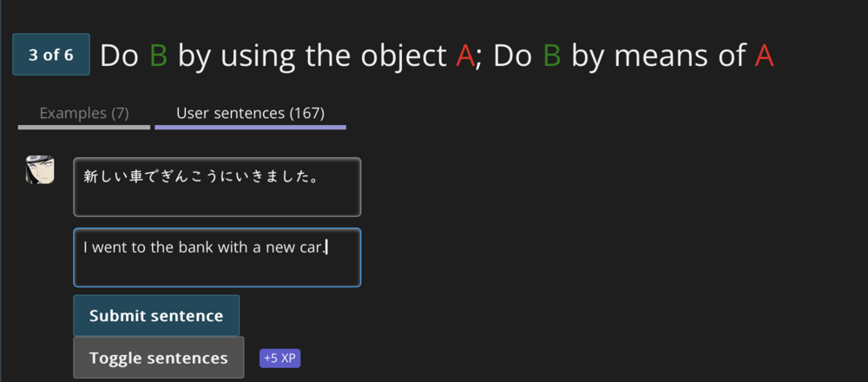
Task: Click the phrase "by using the object"
Action: [312, 56]
